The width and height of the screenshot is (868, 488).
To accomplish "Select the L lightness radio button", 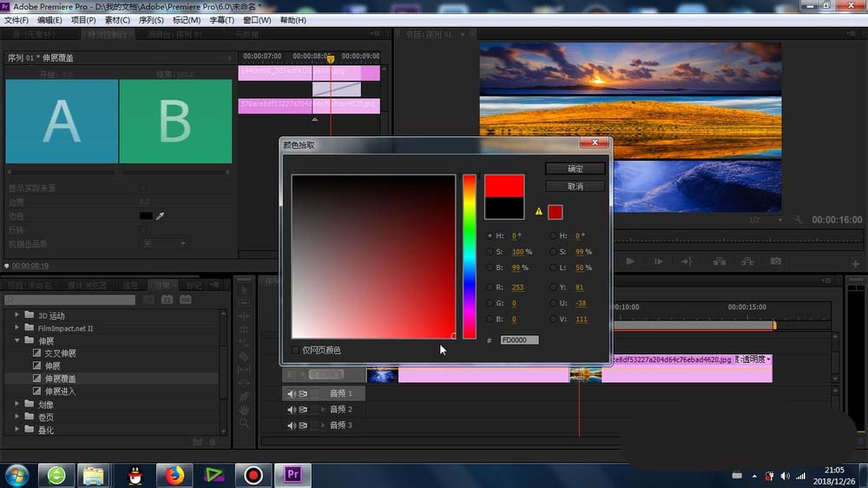I will click(x=553, y=267).
